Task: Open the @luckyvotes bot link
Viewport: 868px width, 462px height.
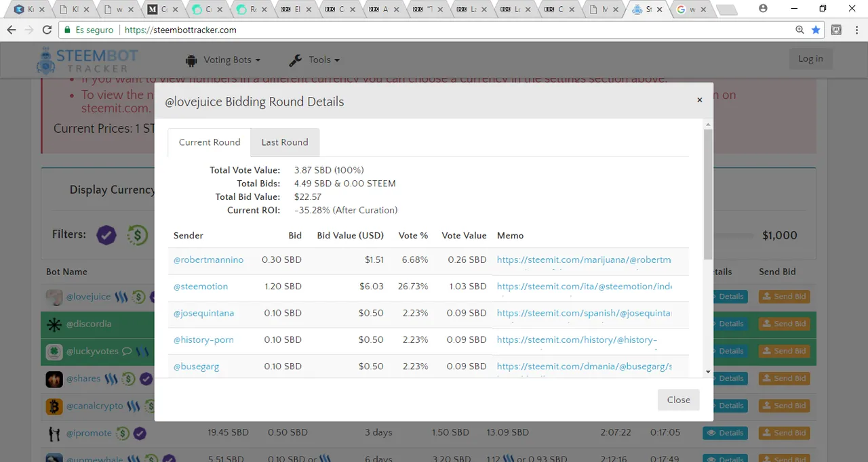Action: point(92,352)
